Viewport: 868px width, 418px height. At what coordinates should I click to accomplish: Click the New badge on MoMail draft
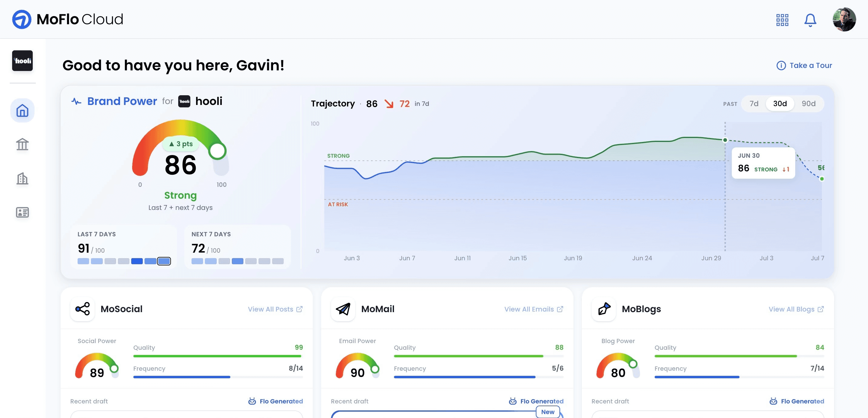coord(548,412)
